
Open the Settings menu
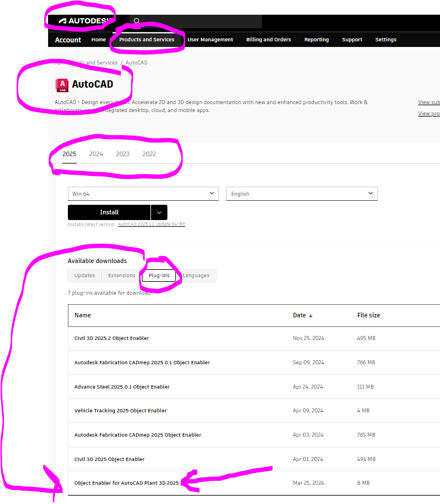(386, 40)
